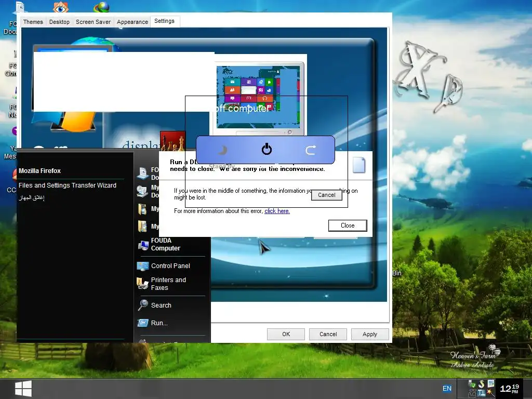Open the FastStone eye icon on desktop
532x399 pixels.
point(61,6)
